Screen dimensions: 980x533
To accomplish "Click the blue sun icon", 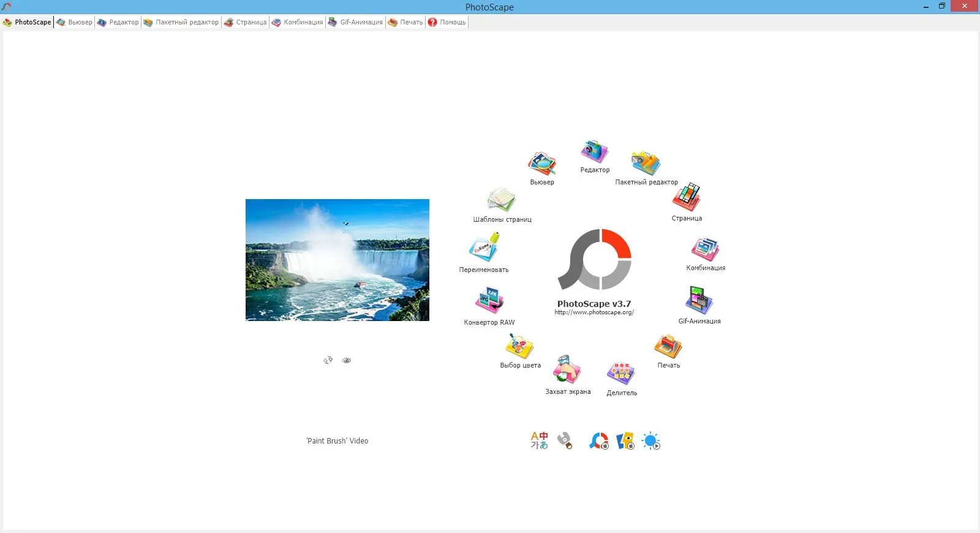I will click(x=650, y=441).
